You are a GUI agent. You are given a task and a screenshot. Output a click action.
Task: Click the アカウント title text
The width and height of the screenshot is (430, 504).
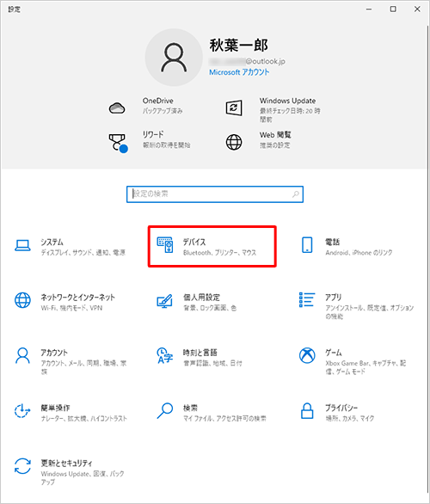point(54,353)
